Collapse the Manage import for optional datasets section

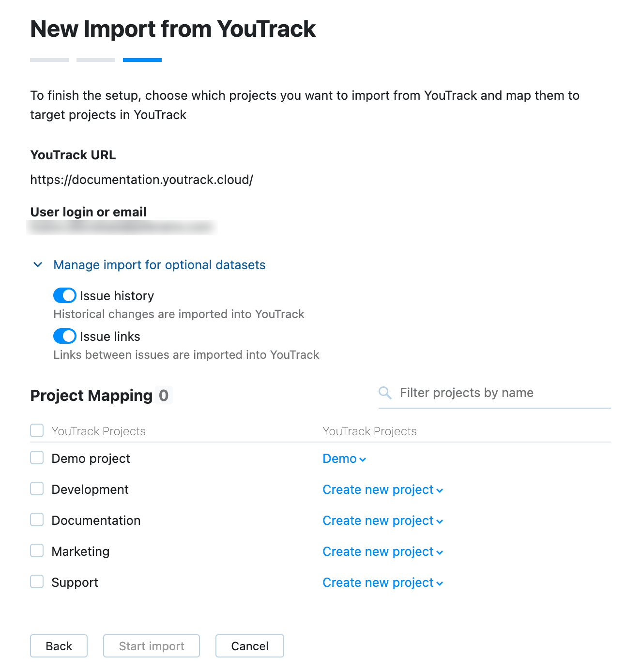pyautogui.click(x=38, y=265)
